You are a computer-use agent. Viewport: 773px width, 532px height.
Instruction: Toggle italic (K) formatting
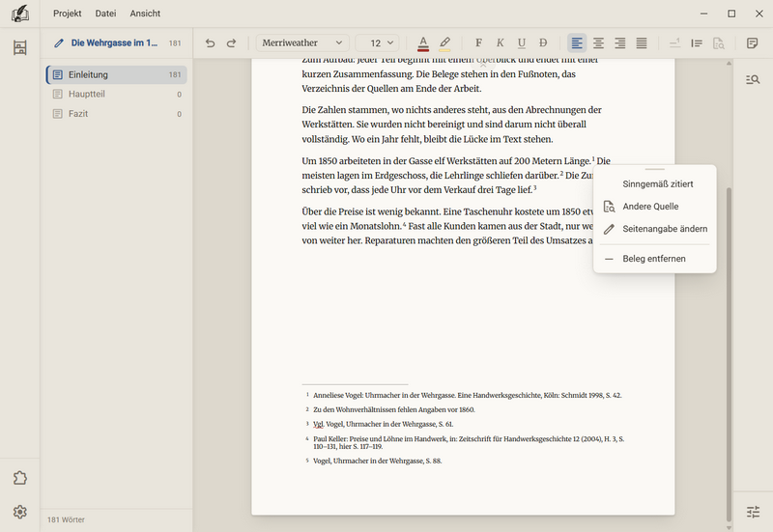(x=500, y=42)
